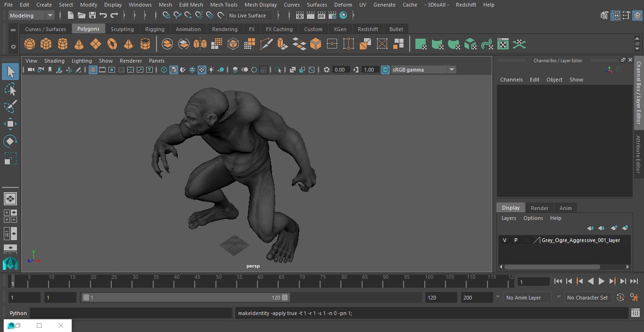Open the sRGB gamma view transform dropdown
Image resolution: width=644 pixels, height=332 pixels.
[423, 70]
